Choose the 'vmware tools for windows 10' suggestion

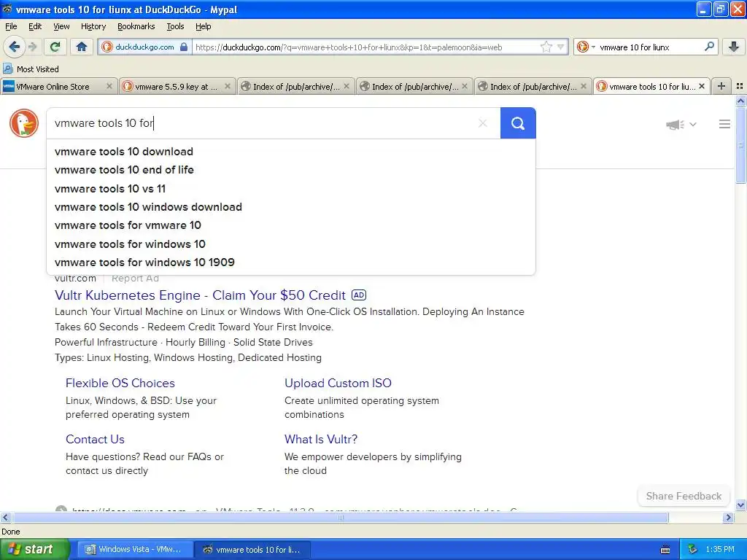click(x=290, y=244)
